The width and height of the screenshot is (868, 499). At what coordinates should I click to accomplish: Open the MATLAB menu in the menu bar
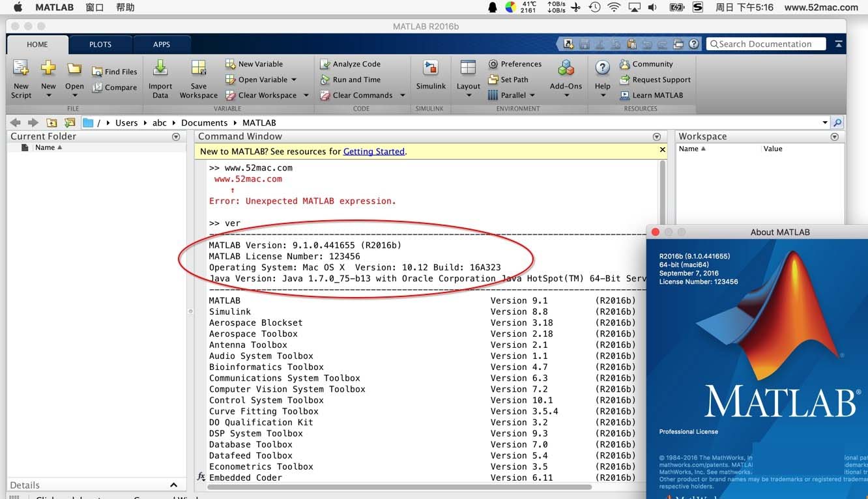pos(55,7)
